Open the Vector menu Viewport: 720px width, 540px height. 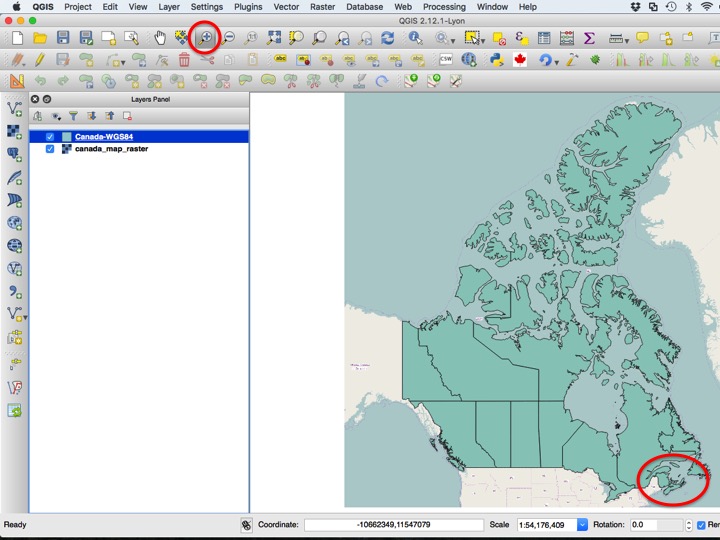pos(286,7)
